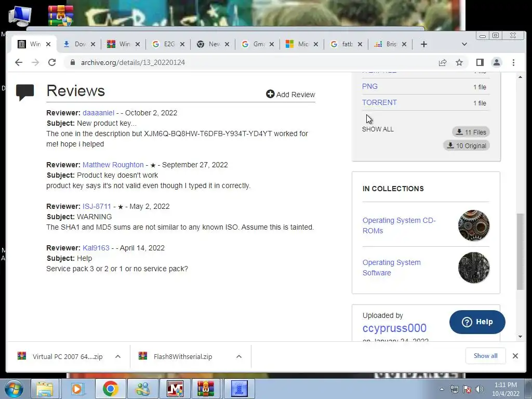Open reviewer daaaaniel's profile
Screen dimensions: 532x399
pyautogui.click(x=98, y=113)
